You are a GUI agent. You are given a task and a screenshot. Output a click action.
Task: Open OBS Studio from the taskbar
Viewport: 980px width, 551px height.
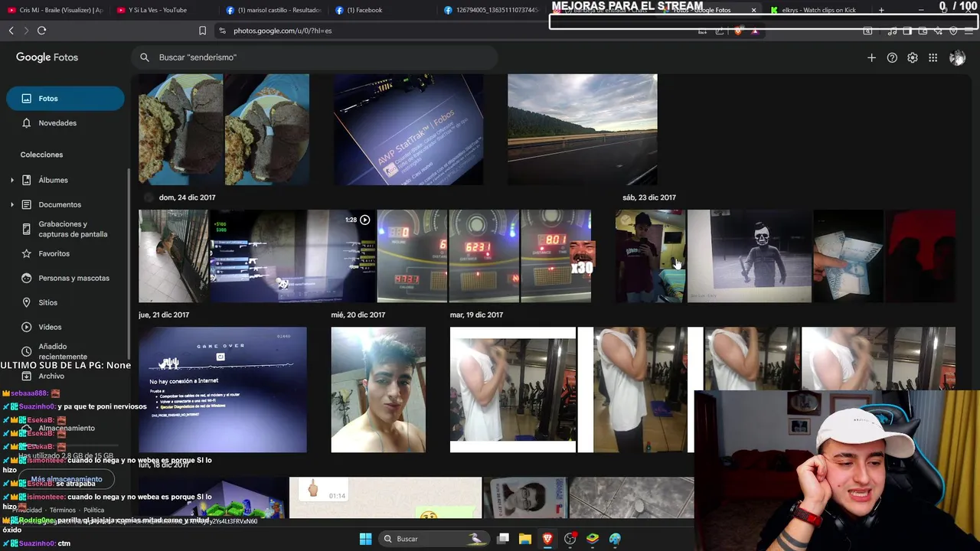(570, 539)
